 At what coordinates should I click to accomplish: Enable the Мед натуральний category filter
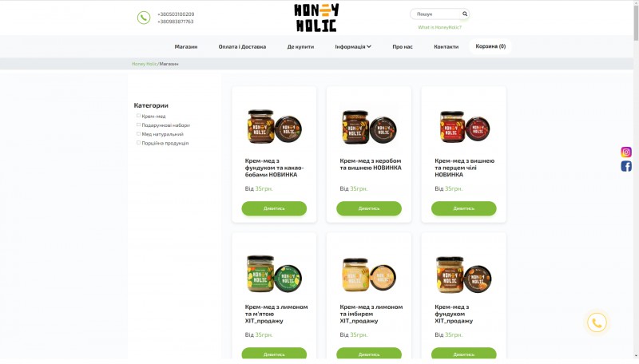[138, 134]
